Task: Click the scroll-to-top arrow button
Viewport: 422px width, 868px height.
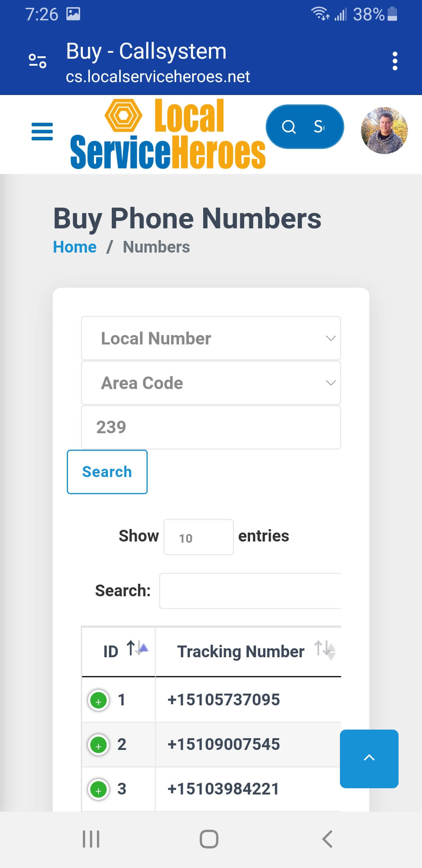Action: [x=369, y=759]
